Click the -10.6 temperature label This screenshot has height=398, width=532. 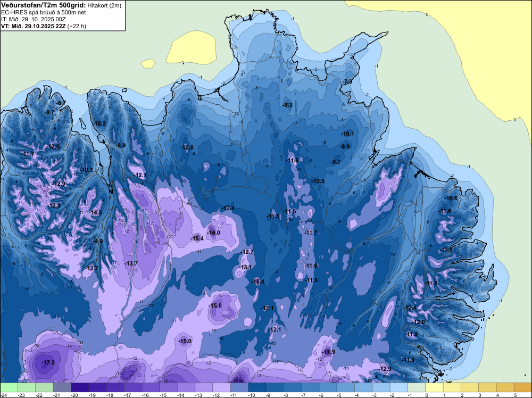point(451,198)
